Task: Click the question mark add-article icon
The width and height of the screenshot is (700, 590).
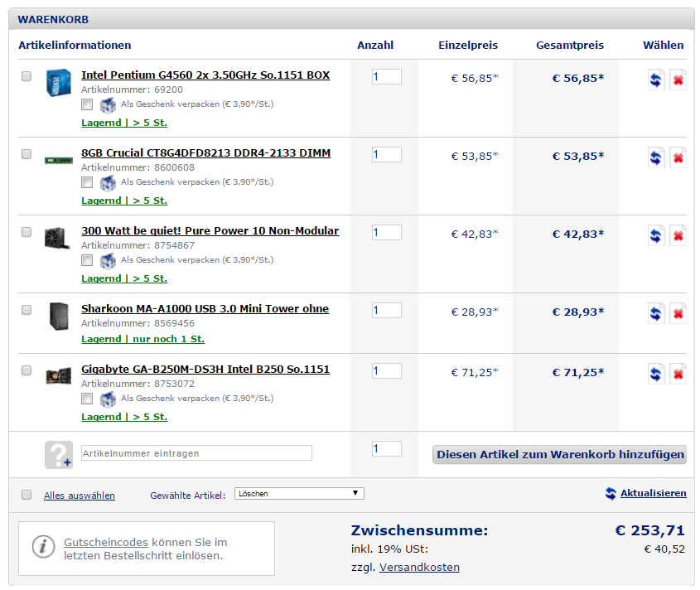Action: 59,455
